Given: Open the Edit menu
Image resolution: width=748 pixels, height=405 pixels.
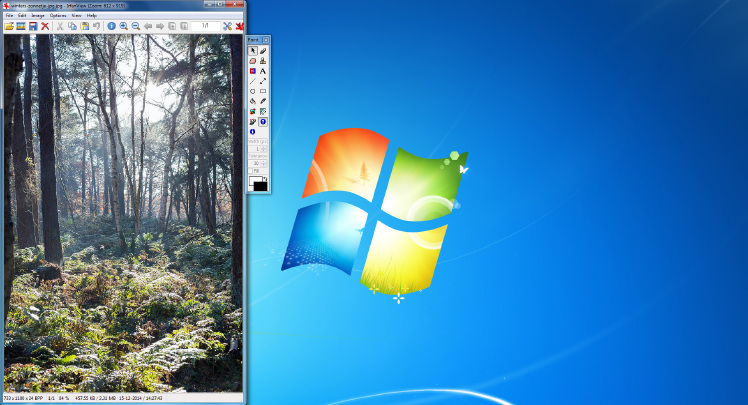Looking at the screenshot, I should click(22, 15).
